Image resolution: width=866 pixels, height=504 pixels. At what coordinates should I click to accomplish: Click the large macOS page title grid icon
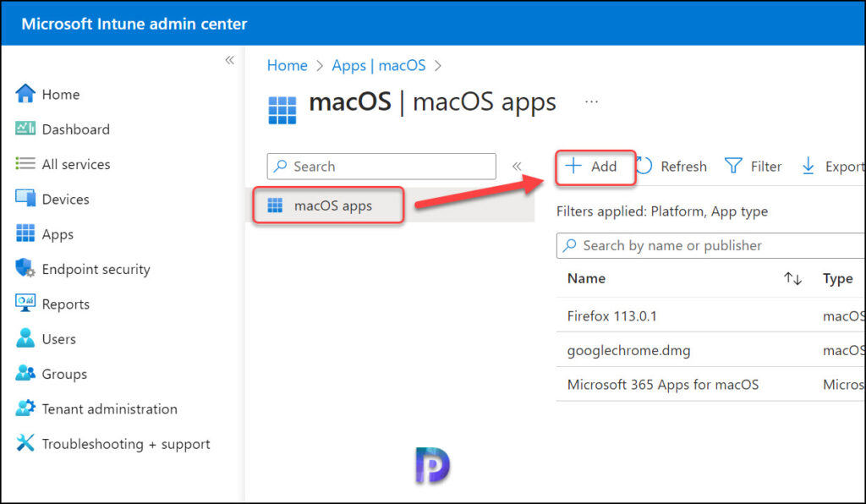point(282,110)
